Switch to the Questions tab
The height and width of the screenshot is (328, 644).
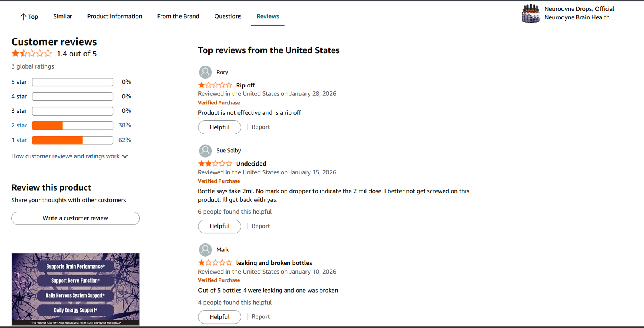click(x=228, y=16)
